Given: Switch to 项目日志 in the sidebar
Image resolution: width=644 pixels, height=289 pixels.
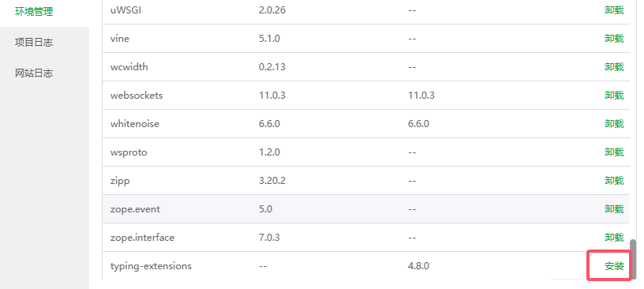Looking at the screenshot, I should point(34,43).
